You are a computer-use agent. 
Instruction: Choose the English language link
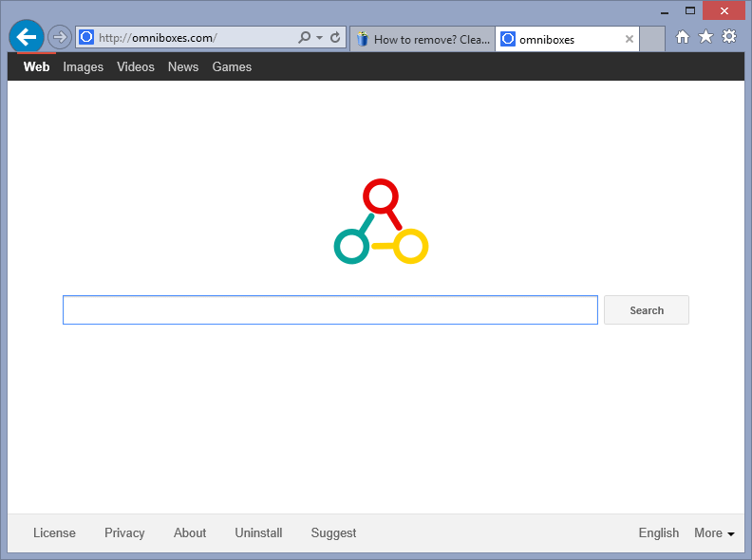click(659, 533)
